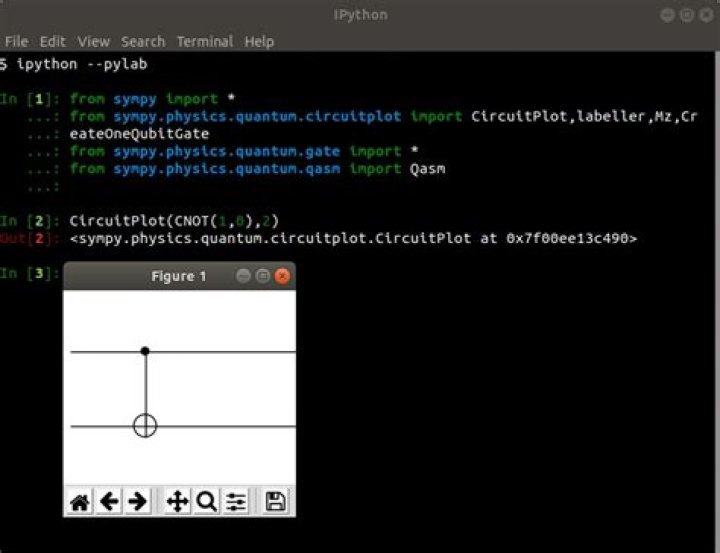The height and width of the screenshot is (553, 720).
Task: Click the Forward arrow in the Figure 1 toolbar
Action: coord(138,502)
